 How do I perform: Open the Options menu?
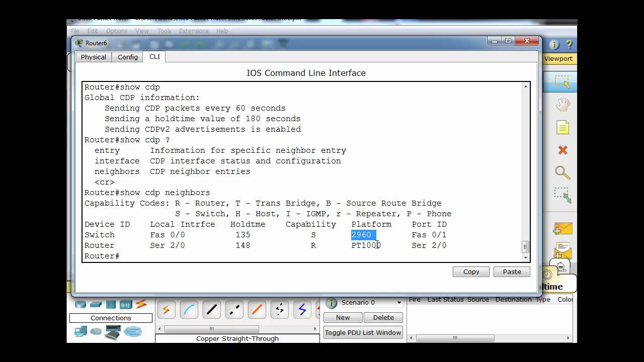[x=117, y=31]
